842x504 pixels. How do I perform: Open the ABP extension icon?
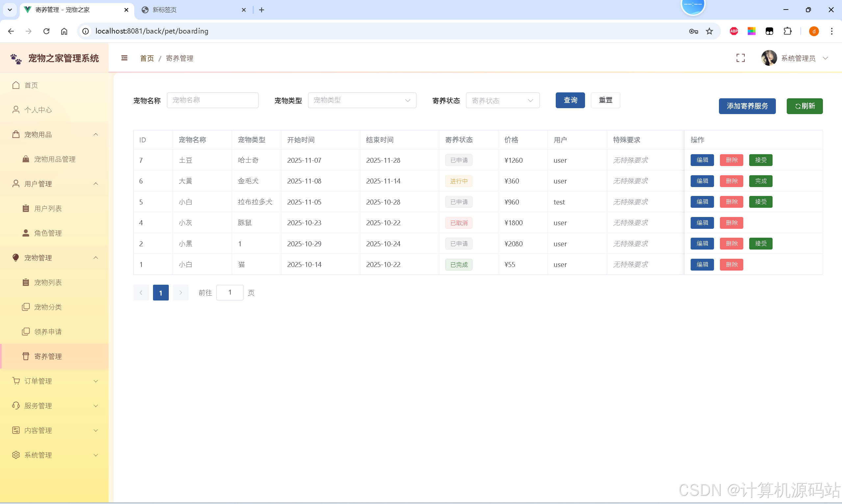pyautogui.click(x=734, y=31)
